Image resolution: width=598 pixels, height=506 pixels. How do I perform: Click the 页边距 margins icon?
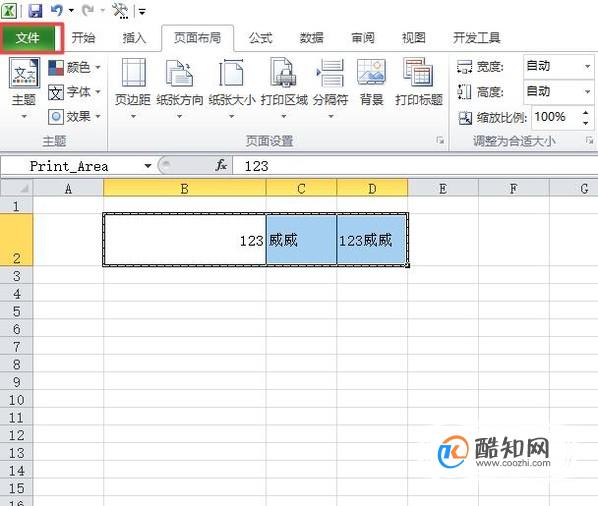[x=133, y=72]
